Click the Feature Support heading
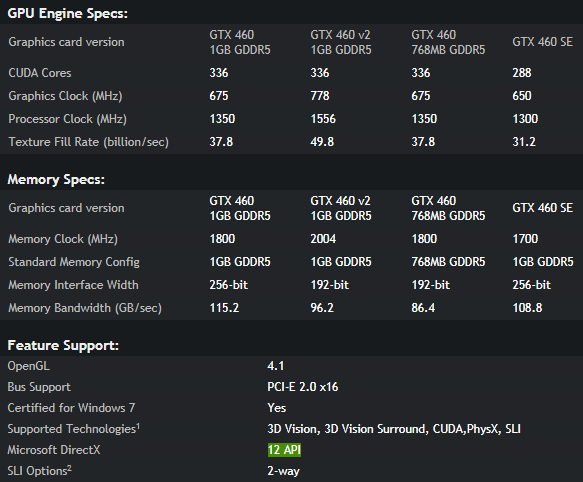 click(x=63, y=346)
